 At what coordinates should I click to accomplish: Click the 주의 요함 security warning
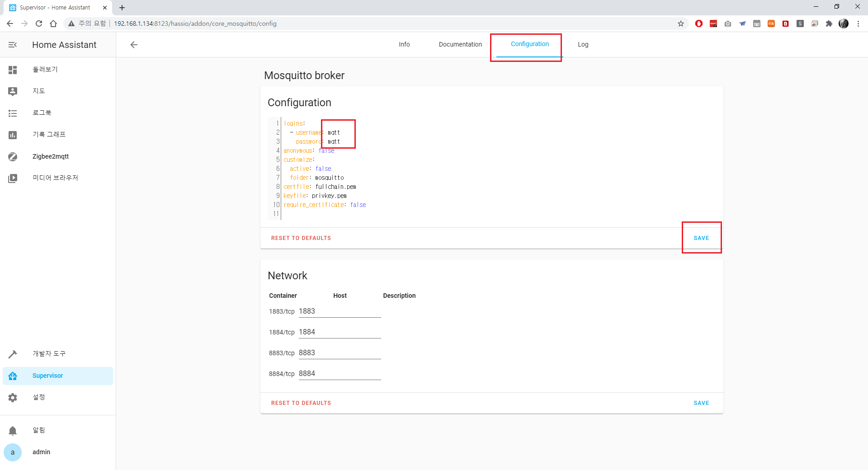pos(87,23)
